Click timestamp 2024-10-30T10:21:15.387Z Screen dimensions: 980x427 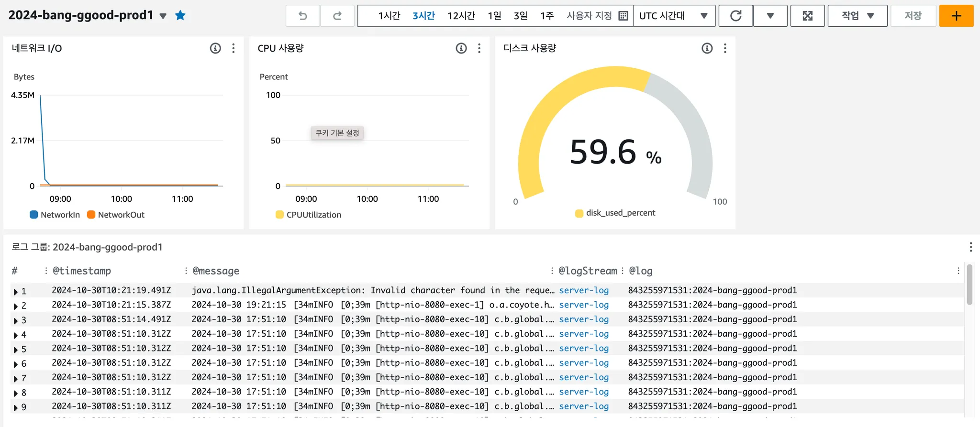click(111, 305)
